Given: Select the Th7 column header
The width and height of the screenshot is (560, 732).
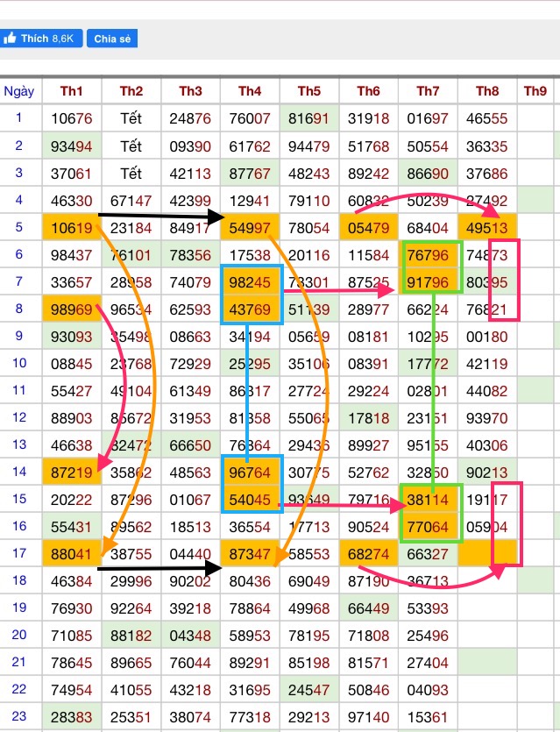Looking at the screenshot, I should (428, 91).
